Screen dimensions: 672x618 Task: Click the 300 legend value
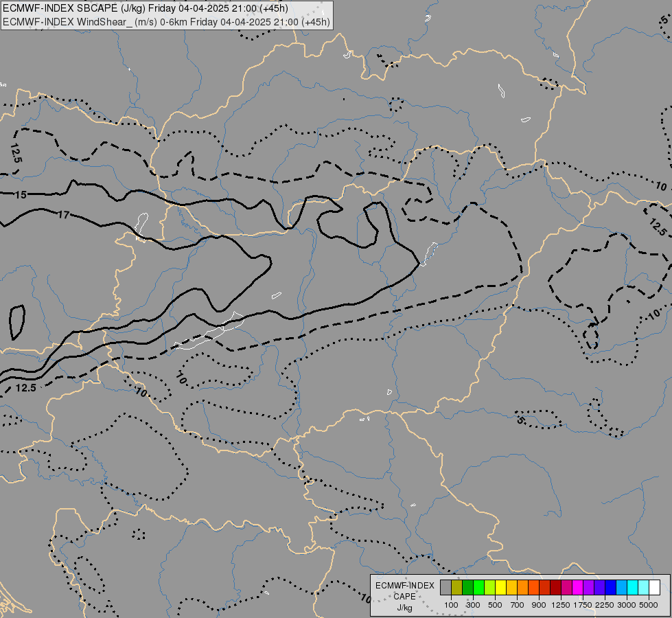pyautogui.click(x=473, y=605)
